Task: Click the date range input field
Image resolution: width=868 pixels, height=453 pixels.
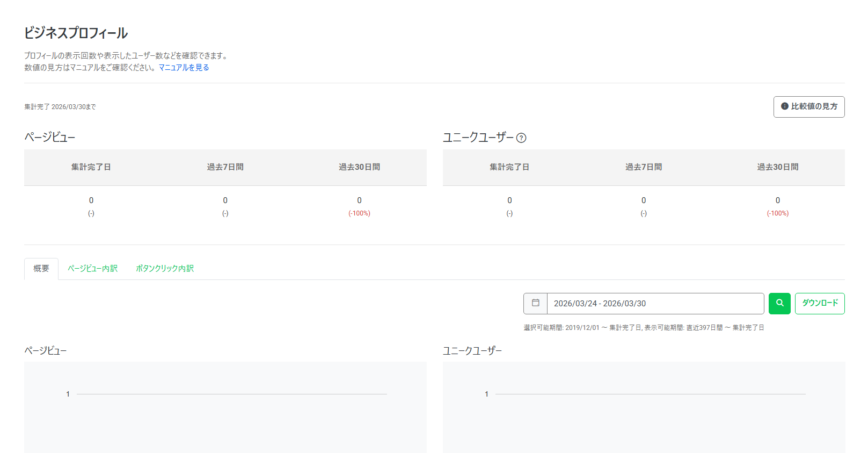Action: click(x=655, y=304)
